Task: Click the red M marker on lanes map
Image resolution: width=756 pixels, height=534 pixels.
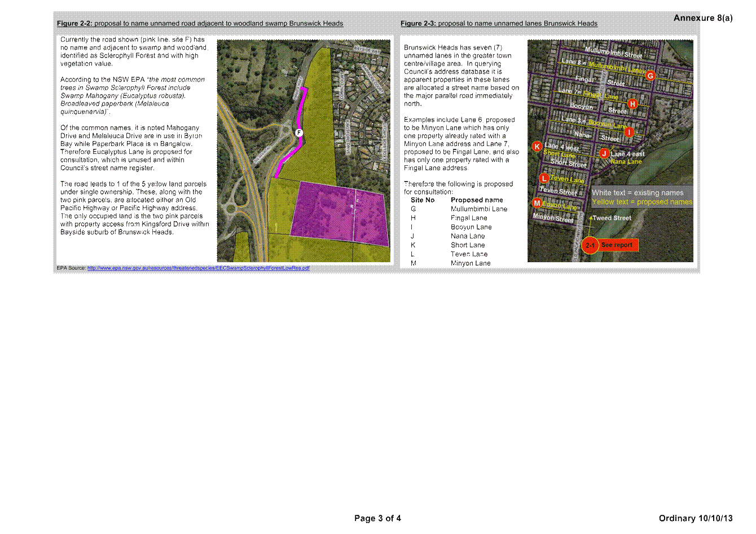Action: (537, 203)
